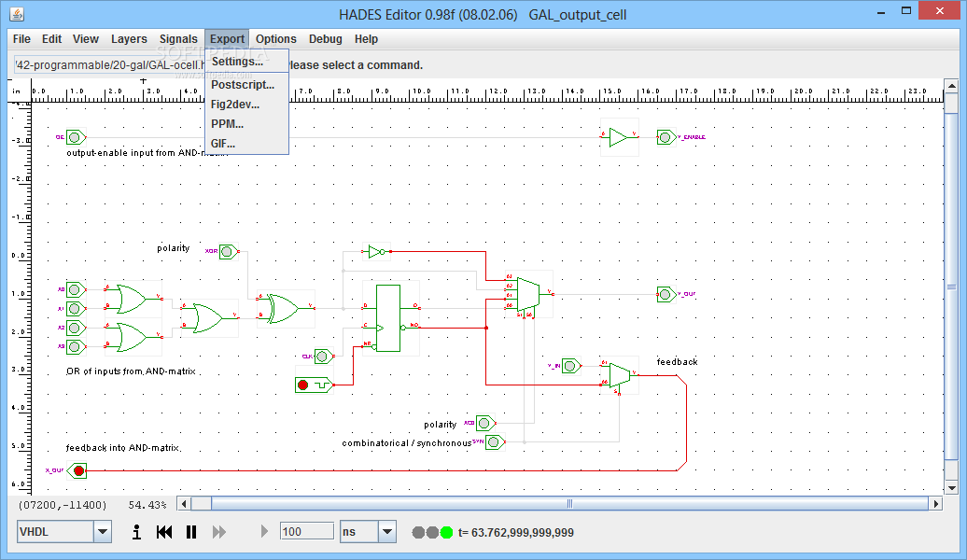Select the feedback multiplexer

coord(620,375)
